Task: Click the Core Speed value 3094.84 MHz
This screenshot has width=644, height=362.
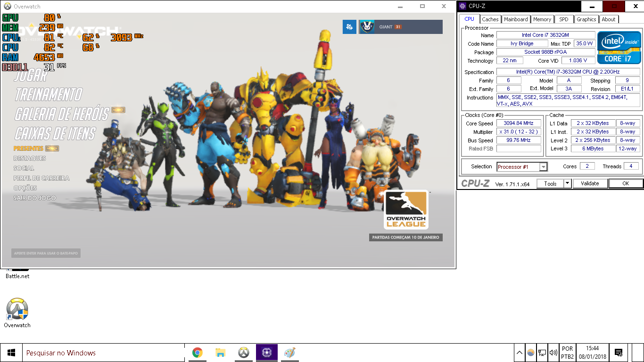Action: pos(519,123)
